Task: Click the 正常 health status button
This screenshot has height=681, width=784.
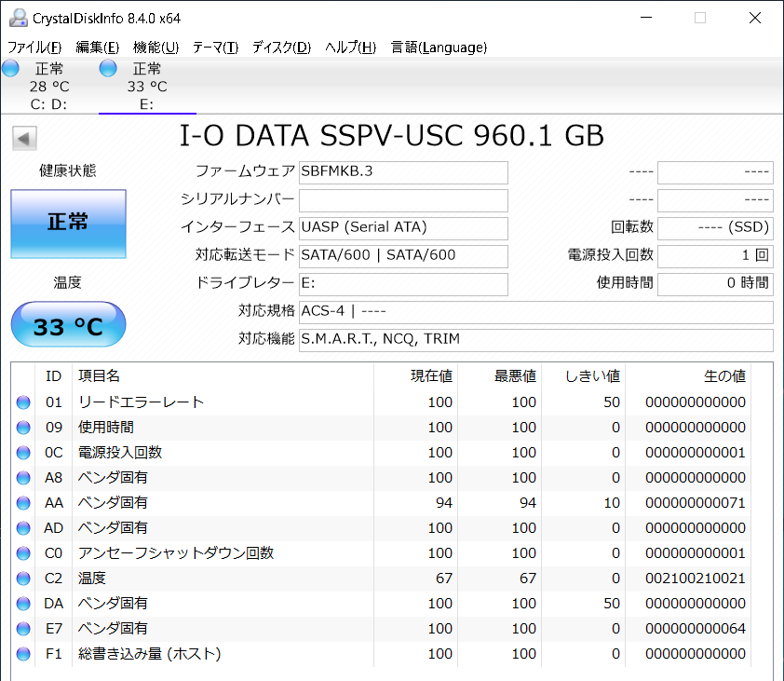Action: click(x=69, y=224)
